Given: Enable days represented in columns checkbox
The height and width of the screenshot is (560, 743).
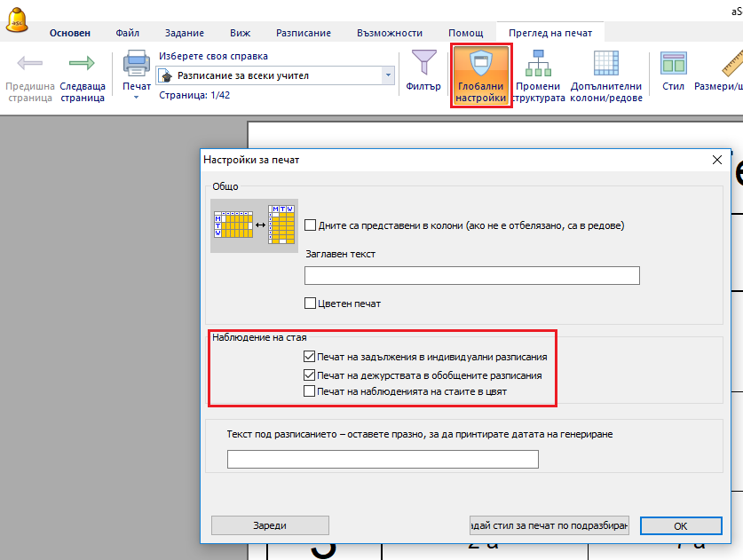Looking at the screenshot, I should click(311, 225).
